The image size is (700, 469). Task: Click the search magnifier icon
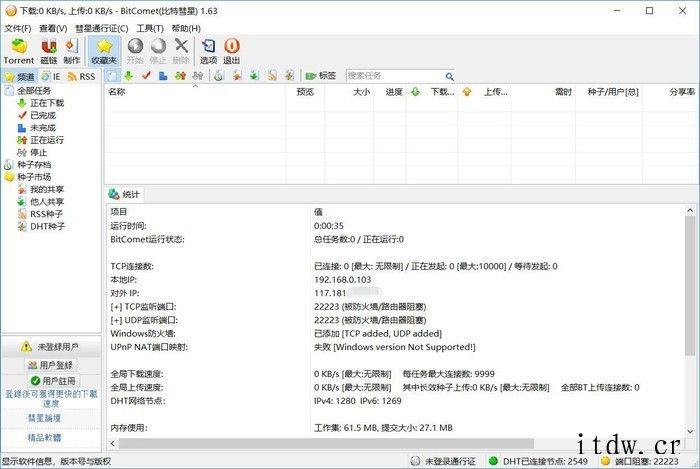(450, 76)
